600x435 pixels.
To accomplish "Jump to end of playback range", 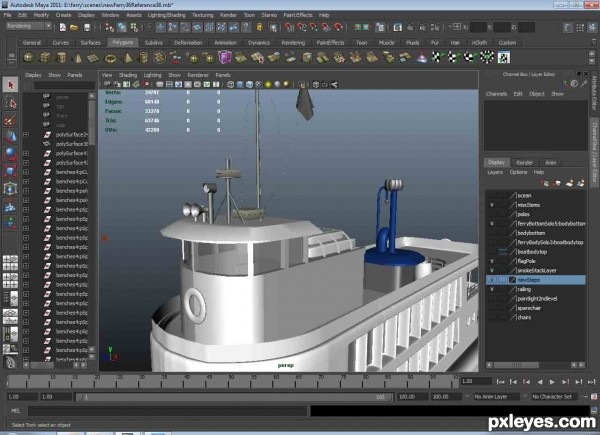I will click(592, 382).
